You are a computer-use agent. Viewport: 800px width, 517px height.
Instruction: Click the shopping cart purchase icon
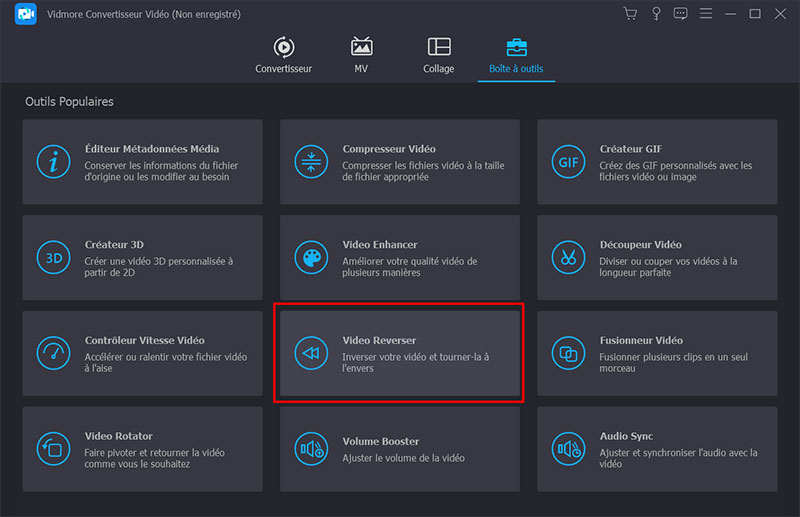click(x=630, y=14)
